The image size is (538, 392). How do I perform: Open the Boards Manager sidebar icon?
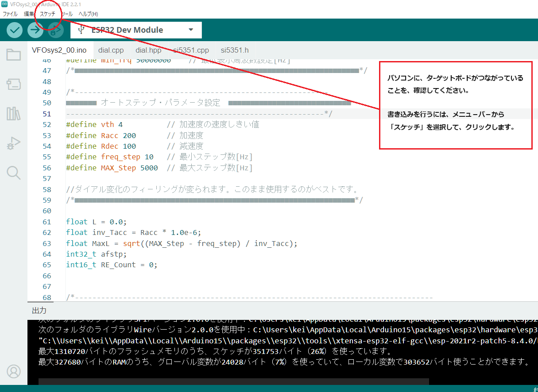[x=14, y=84]
